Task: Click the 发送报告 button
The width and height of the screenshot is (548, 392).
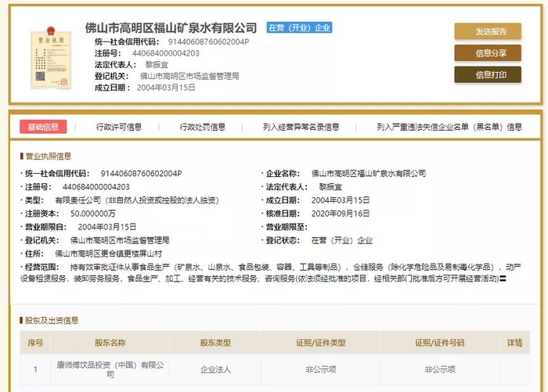Action: pyautogui.click(x=488, y=31)
